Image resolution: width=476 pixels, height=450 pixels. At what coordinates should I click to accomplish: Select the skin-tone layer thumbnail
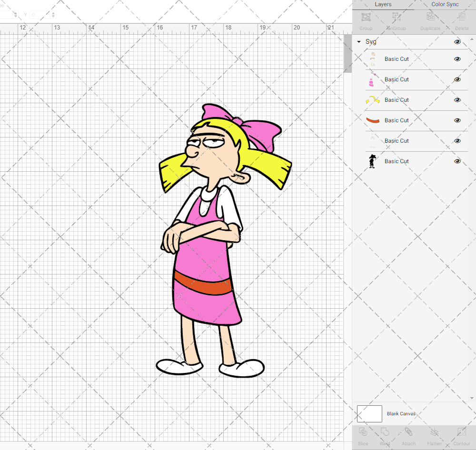pyautogui.click(x=373, y=59)
